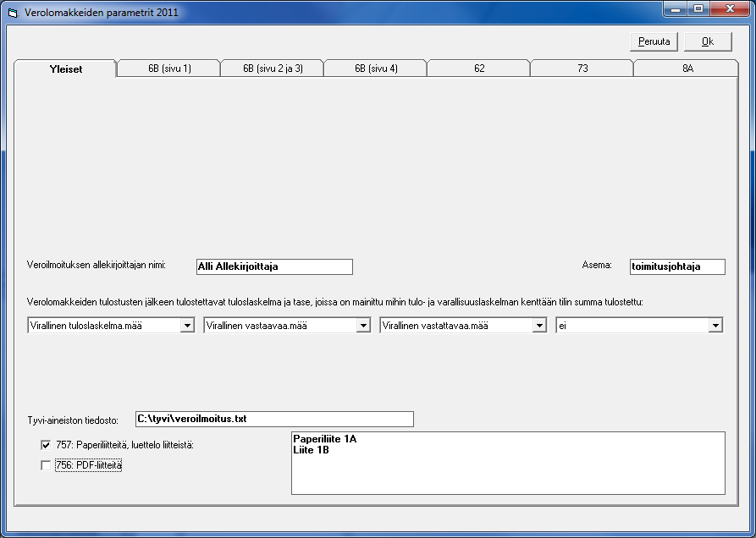
Task: Toggle 757: Paperiliitteitä checkbox
Action: (46, 445)
